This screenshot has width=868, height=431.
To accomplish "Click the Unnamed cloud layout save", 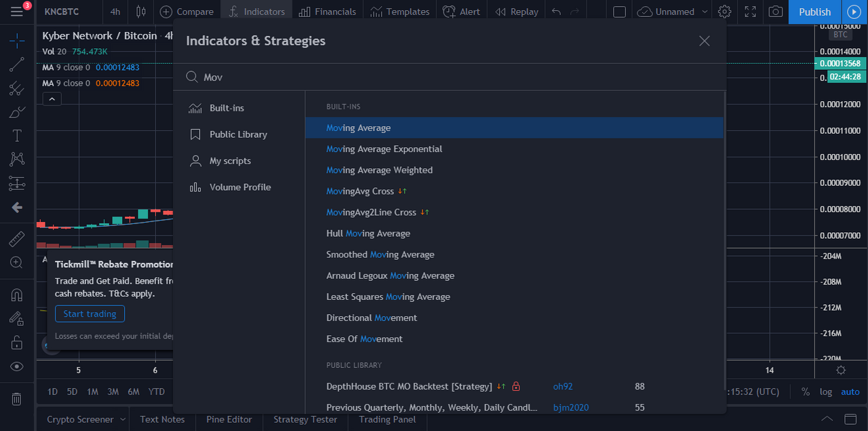I will click(667, 12).
